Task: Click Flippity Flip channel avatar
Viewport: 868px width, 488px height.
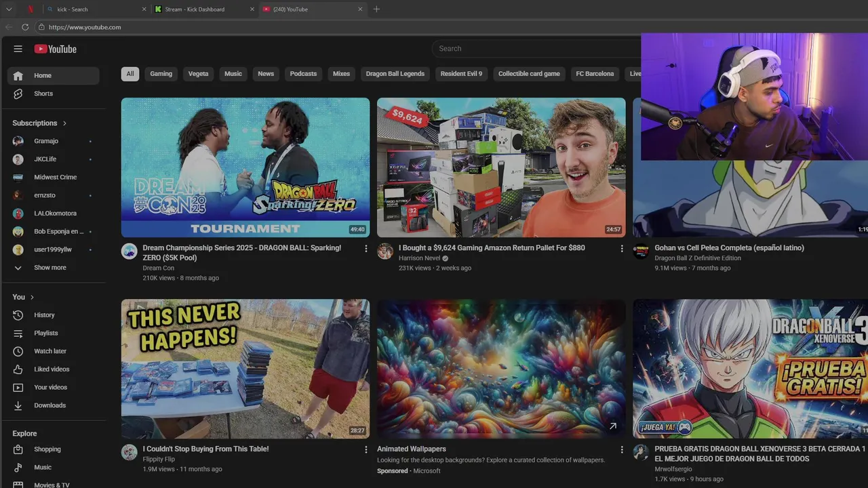Action: coord(130,452)
